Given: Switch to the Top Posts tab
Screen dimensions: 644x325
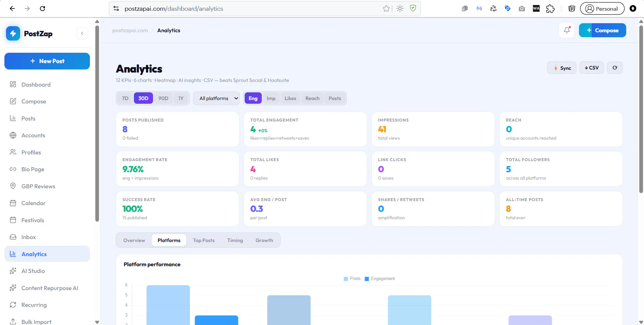Looking at the screenshot, I should click(204, 240).
